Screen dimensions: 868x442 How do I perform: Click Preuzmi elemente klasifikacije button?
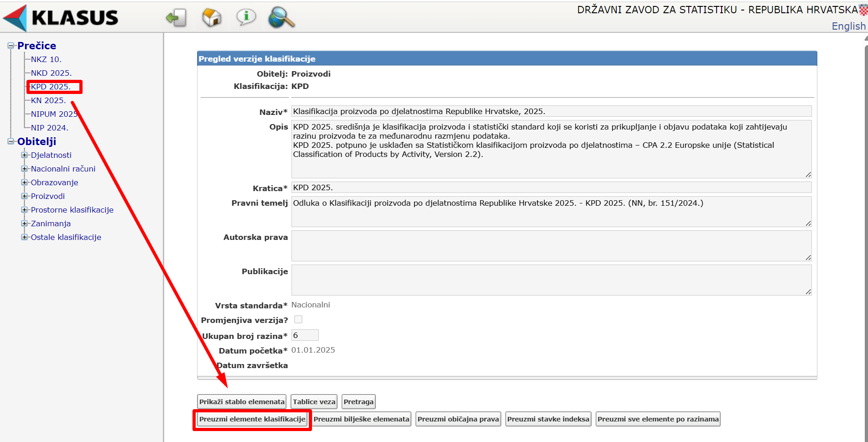pyautogui.click(x=252, y=419)
